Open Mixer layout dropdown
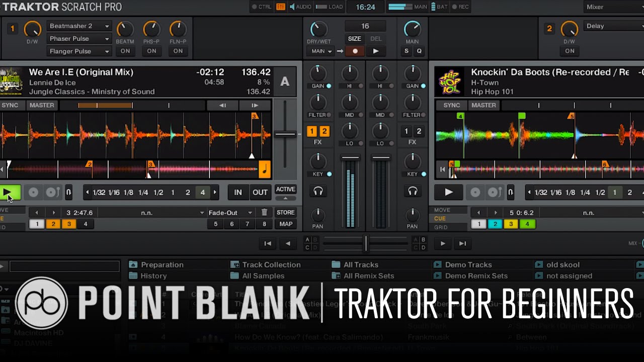 (x=614, y=7)
